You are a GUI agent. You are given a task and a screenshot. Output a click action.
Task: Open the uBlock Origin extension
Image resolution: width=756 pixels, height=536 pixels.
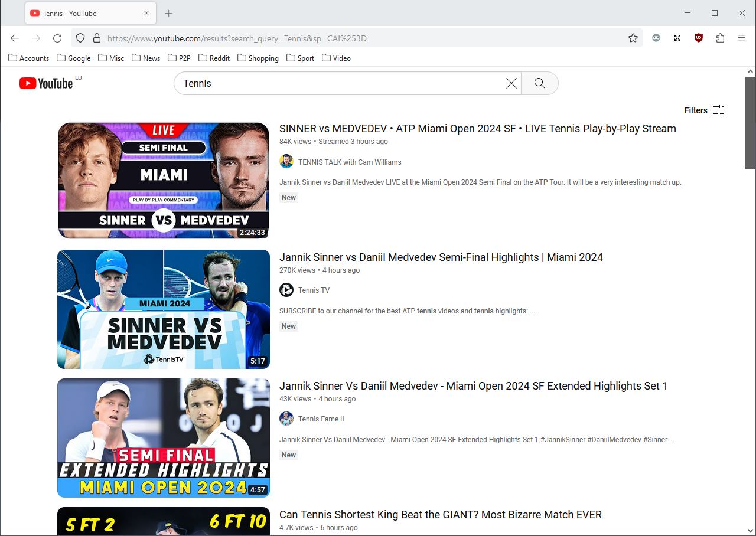[699, 38]
